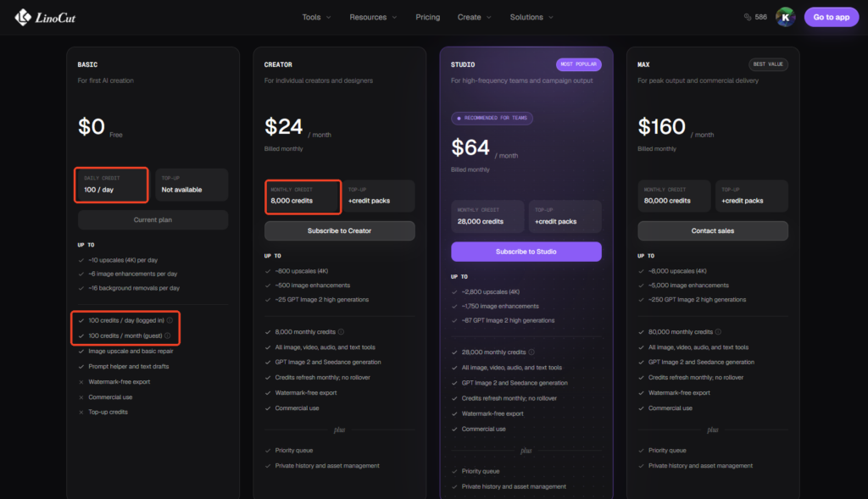Click the Most Popular badge on Studio
Image resolution: width=868 pixels, height=499 pixels.
pyautogui.click(x=578, y=64)
